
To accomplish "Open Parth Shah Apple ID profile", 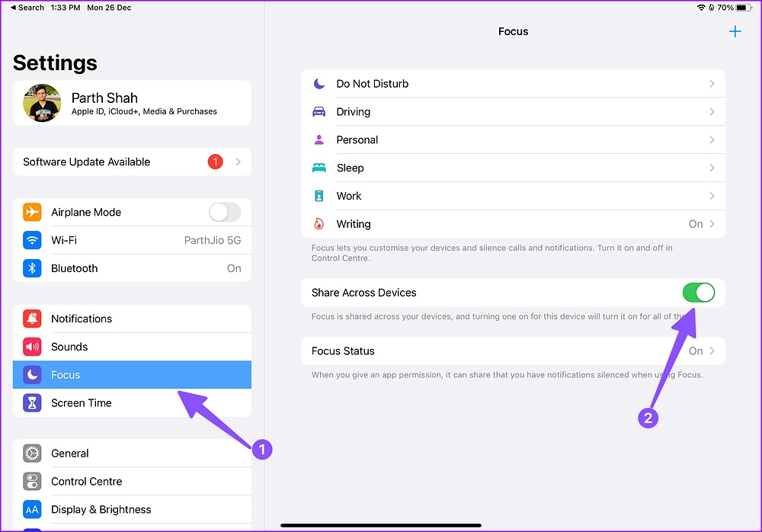I will (x=132, y=103).
